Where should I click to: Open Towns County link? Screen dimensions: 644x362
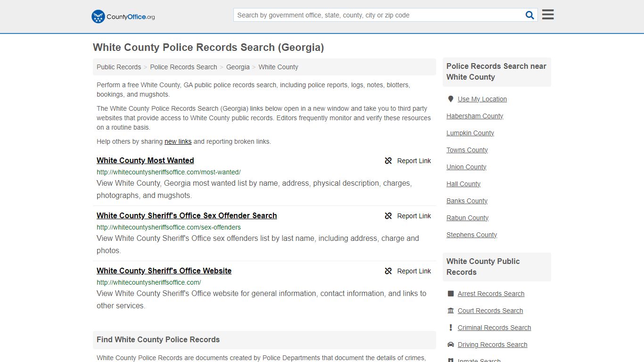tap(467, 150)
